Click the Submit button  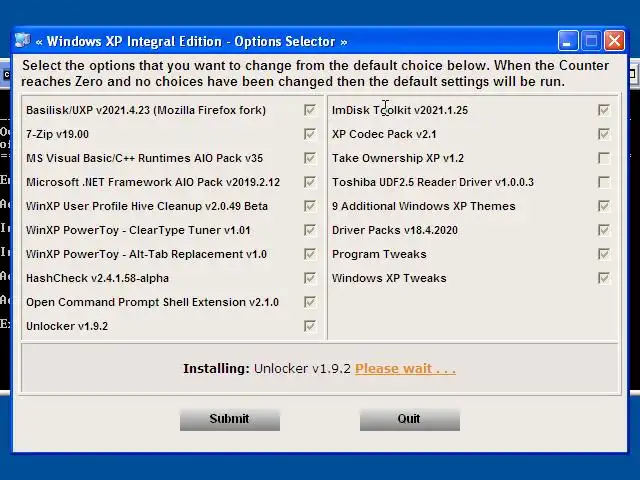230,420
